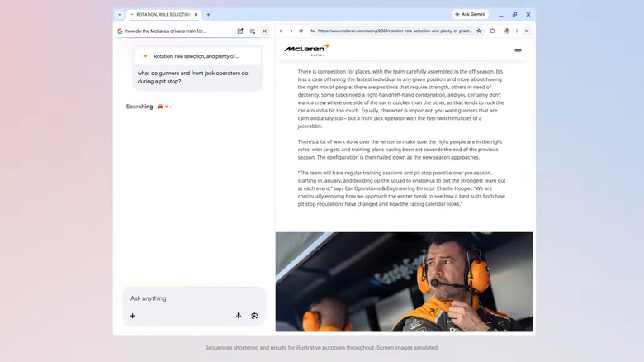Image resolution: width=644 pixels, height=362 pixels.
Task: Click the mclaren.com URL address bar
Action: 395,31
